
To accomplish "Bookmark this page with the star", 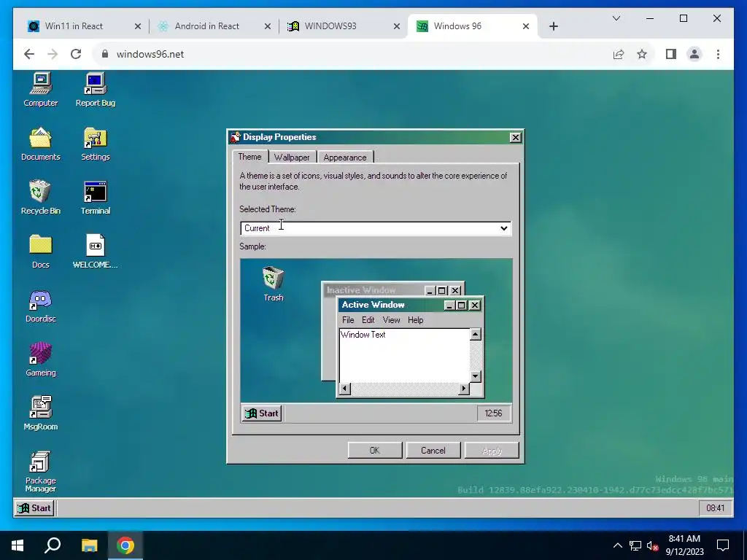I will [642, 54].
